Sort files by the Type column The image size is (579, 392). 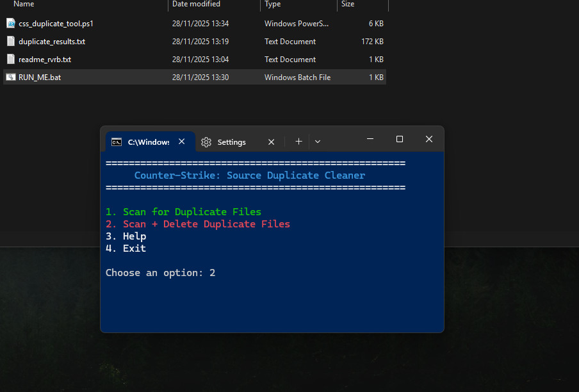tap(272, 4)
